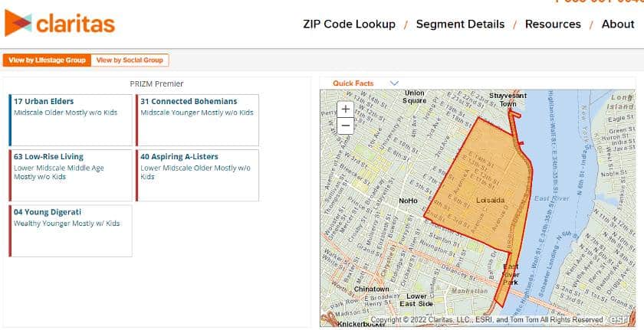Open 17 Urban Elders segment
The image size is (644, 330).
click(71, 120)
